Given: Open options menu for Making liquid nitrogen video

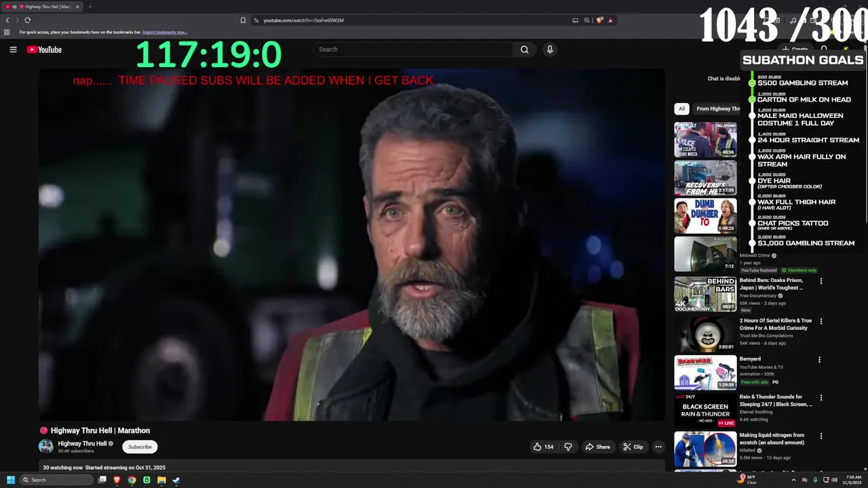Looking at the screenshot, I should (821, 436).
